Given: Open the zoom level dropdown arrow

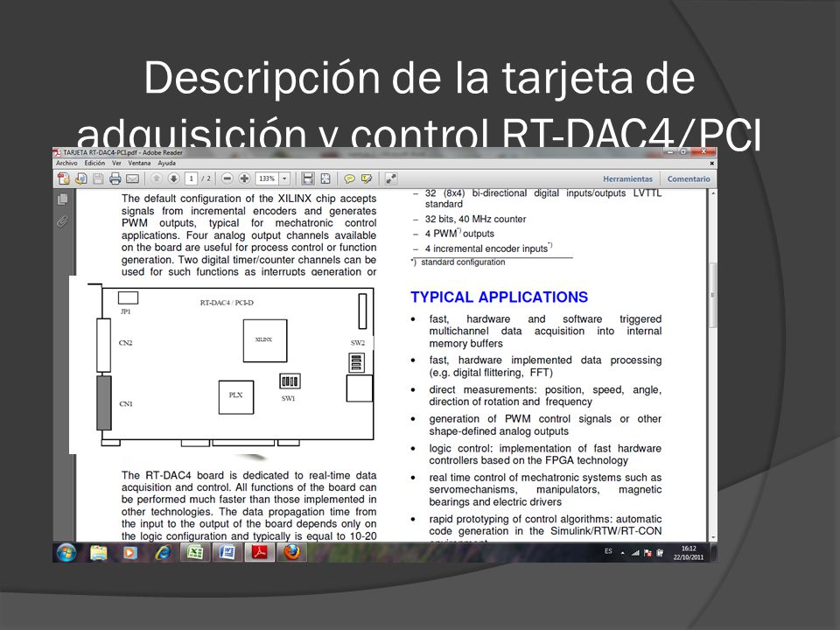Looking at the screenshot, I should pyautogui.click(x=285, y=178).
